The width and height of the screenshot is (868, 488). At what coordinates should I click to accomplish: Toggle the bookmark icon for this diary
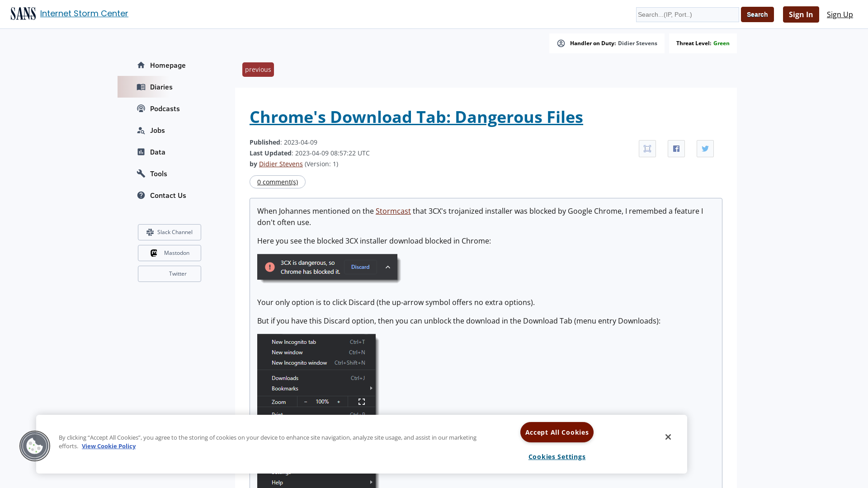point(647,148)
